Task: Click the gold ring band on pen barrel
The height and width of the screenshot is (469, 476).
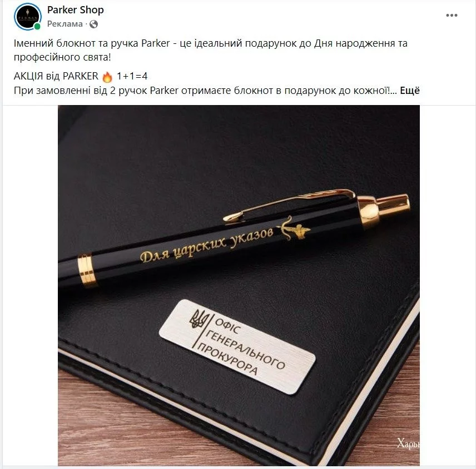Action: coord(87,271)
